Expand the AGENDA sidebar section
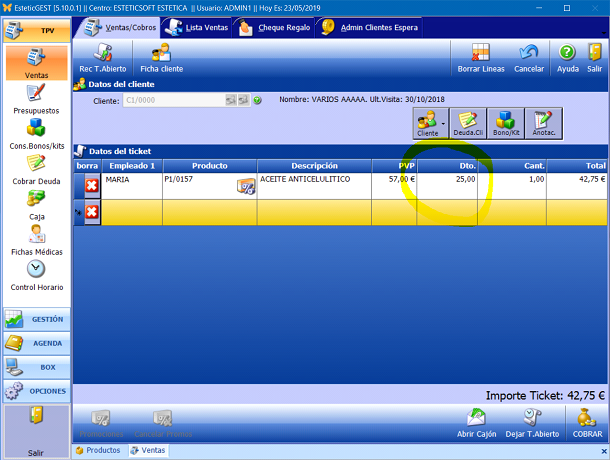The height and width of the screenshot is (461, 611). point(36,343)
